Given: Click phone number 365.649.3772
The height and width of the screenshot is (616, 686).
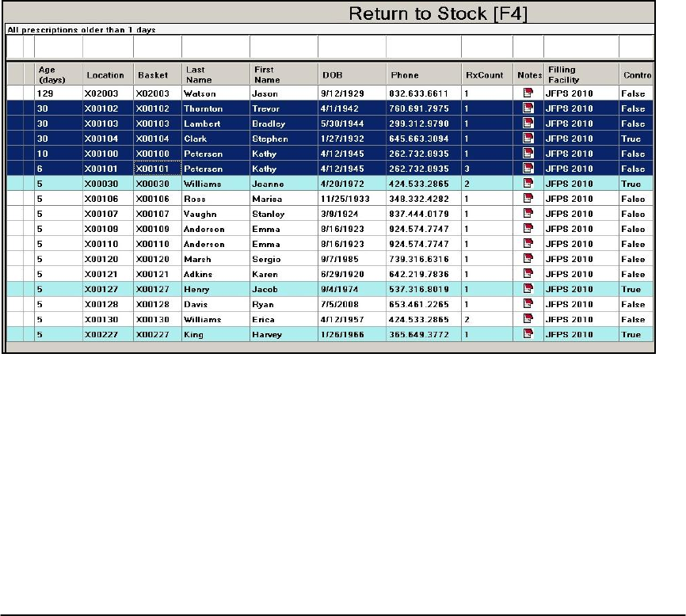Looking at the screenshot, I should click(x=424, y=334).
